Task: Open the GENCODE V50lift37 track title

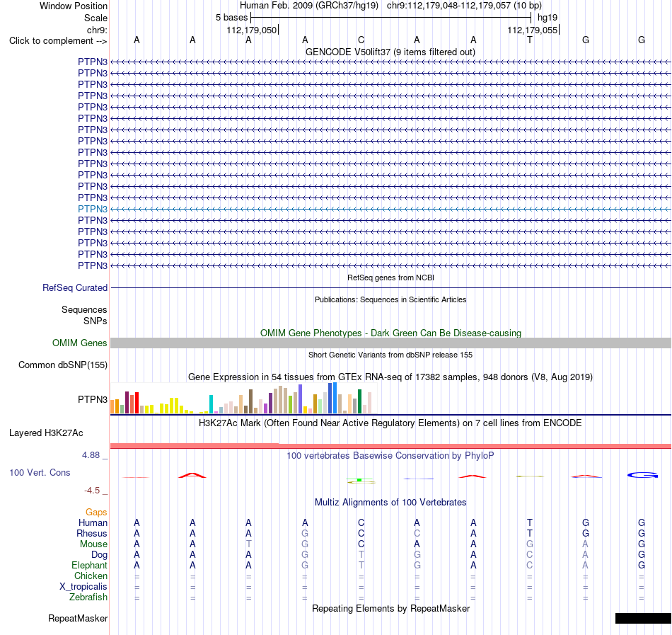Action: pyautogui.click(x=390, y=52)
